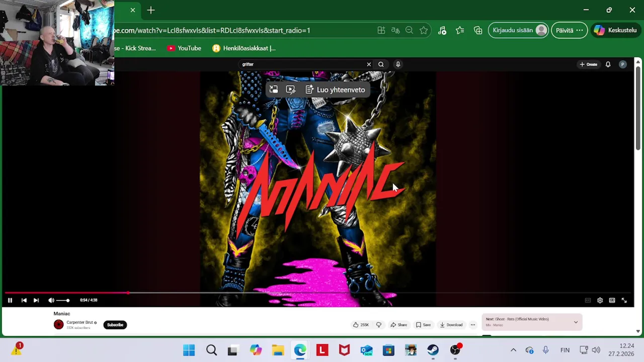This screenshot has height=362, width=644.
Task: Open more actions three-dot menu
Action: pyautogui.click(x=472, y=325)
